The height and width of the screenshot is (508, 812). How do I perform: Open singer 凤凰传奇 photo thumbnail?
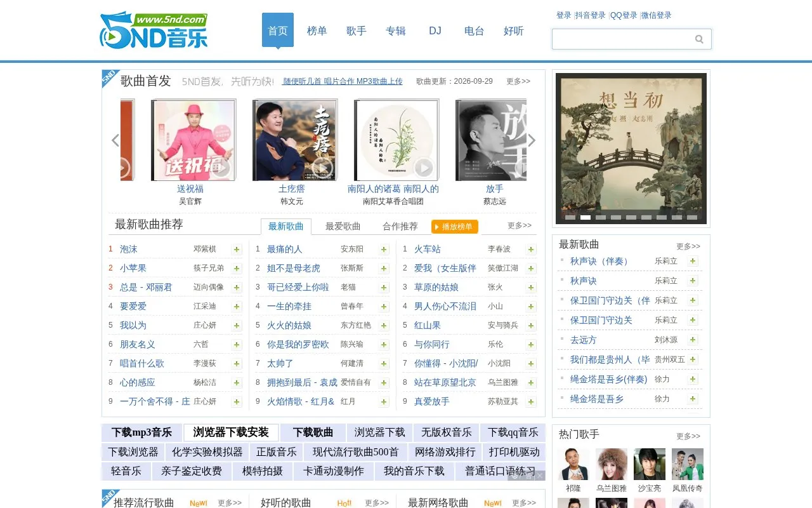click(x=688, y=464)
